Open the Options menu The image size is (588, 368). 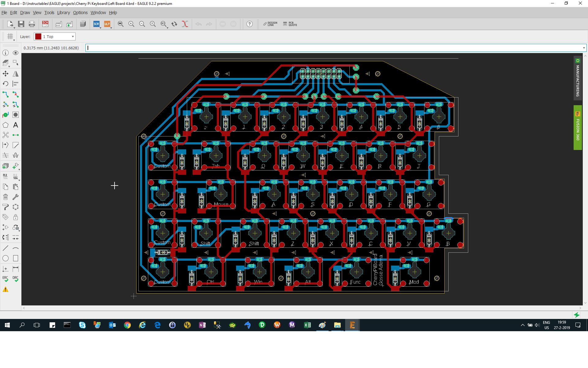tap(80, 13)
